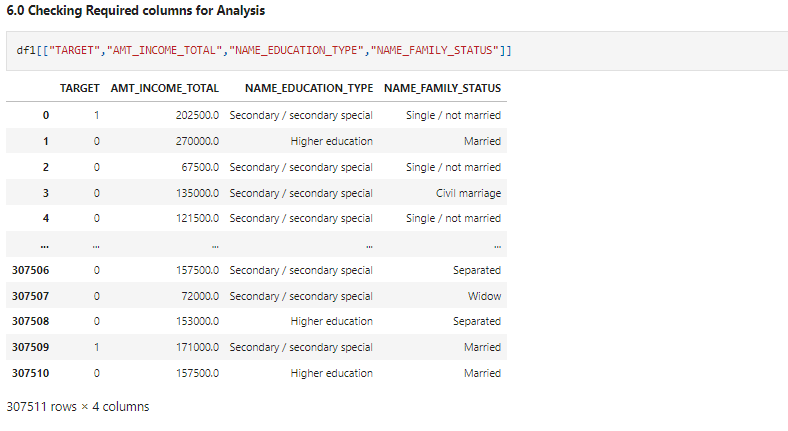The height and width of the screenshot is (431, 788).
Task: Click income value 270000.0
Action: tap(197, 142)
